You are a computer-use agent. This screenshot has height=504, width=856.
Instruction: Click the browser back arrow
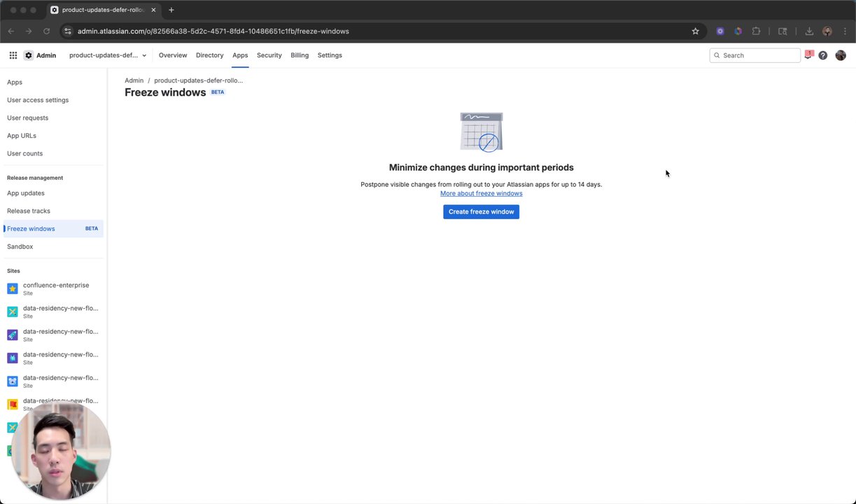11,31
